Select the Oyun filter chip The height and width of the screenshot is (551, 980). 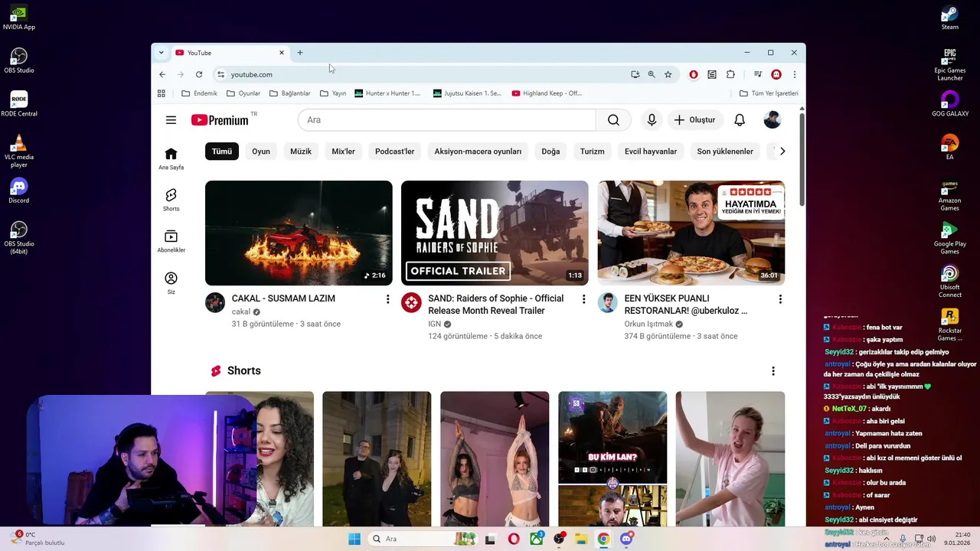(x=261, y=152)
